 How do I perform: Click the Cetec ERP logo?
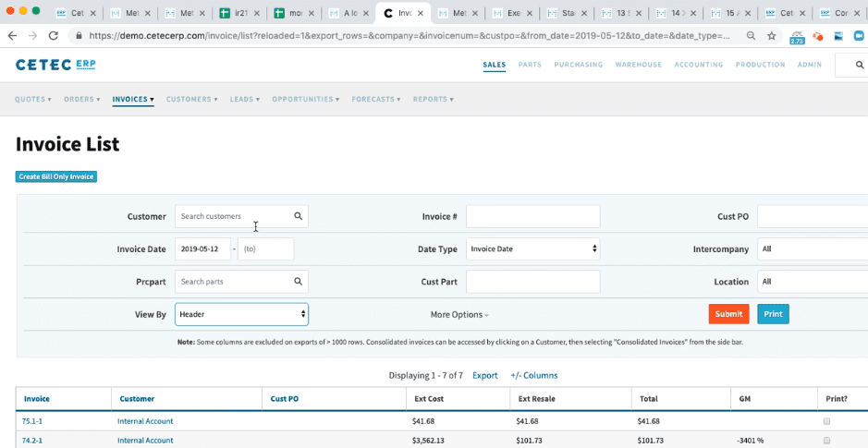55,65
